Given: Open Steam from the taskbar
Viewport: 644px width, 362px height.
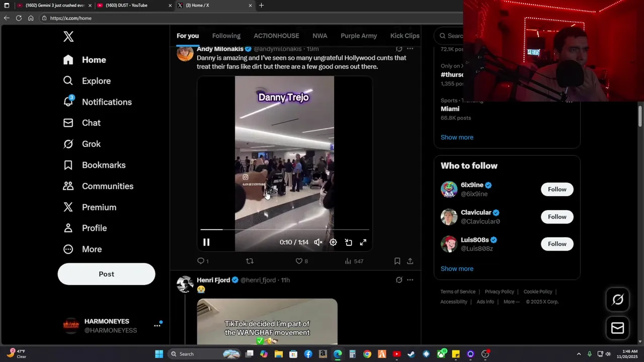Looking at the screenshot, I should [412, 354].
